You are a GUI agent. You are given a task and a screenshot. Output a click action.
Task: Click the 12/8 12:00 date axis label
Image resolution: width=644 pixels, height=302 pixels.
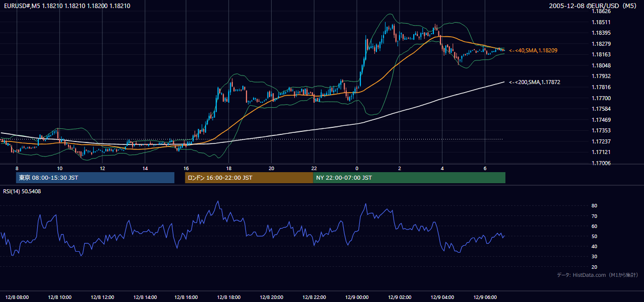pos(102,297)
